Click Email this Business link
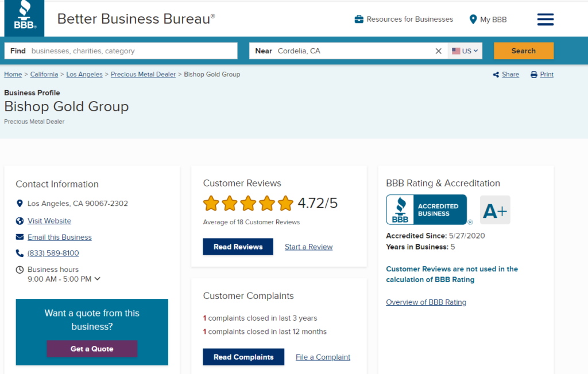Image resolution: width=588 pixels, height=374 pixels. [x=60, y=237]
